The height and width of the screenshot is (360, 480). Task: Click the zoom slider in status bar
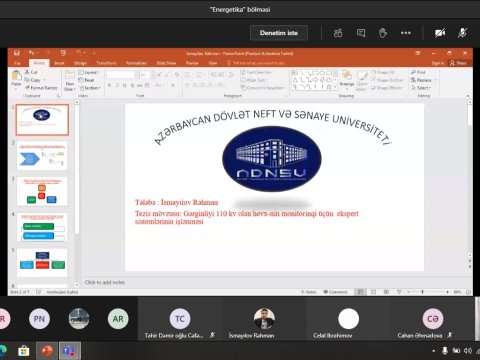[428, 292]
